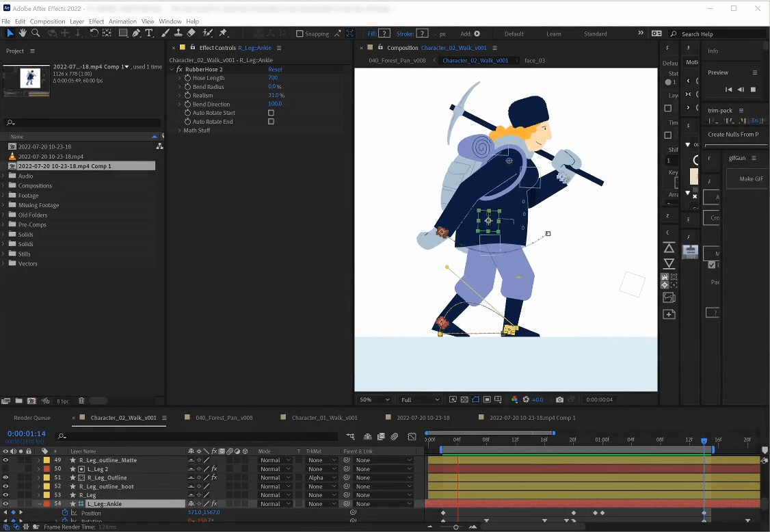
Task: Open the File menu
Action: [6, 22]
